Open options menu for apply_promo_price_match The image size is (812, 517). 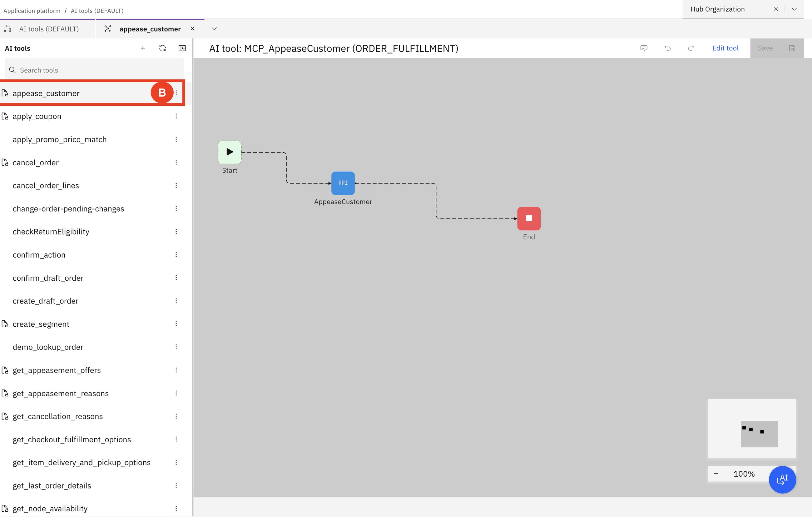pos(176,139)
